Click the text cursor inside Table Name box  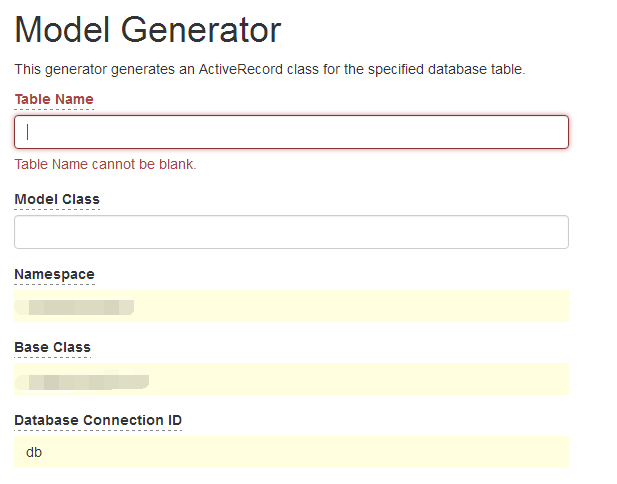(29, 132)
